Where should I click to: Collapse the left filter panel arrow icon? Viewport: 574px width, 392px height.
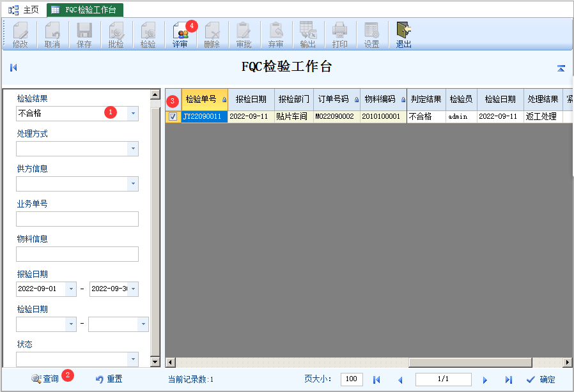13,67
